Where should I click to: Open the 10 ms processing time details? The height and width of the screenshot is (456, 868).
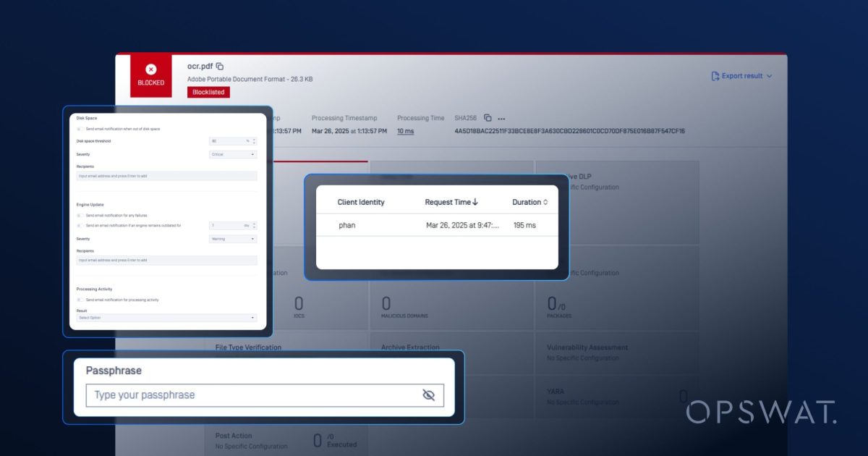click(x=404, y=131)
